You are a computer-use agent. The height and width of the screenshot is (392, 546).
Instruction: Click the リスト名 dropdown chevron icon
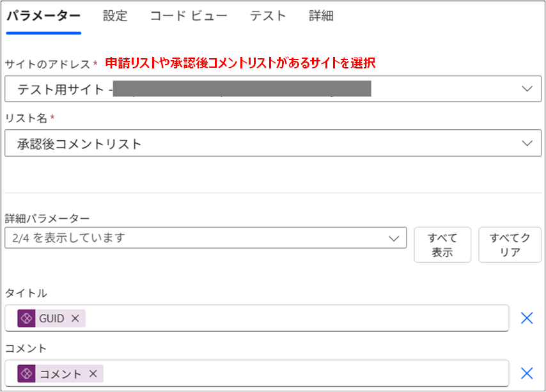[526, 143]
